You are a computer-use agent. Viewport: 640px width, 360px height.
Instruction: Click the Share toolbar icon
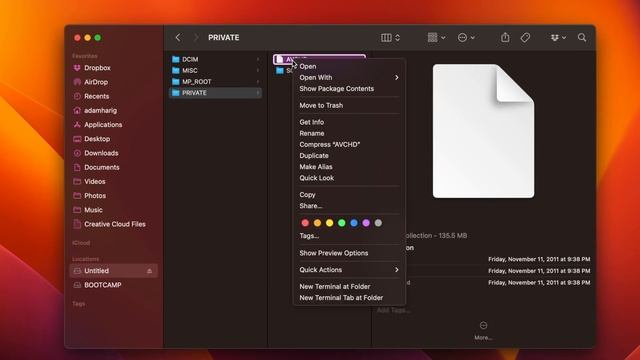pyautogui.click(x=505, y=38)
